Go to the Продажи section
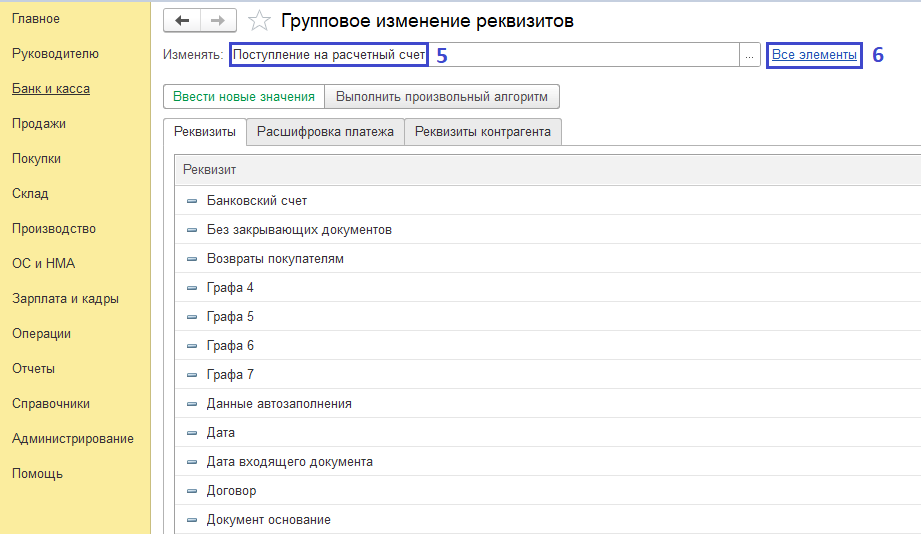The image size is (921, 534). 39,124
